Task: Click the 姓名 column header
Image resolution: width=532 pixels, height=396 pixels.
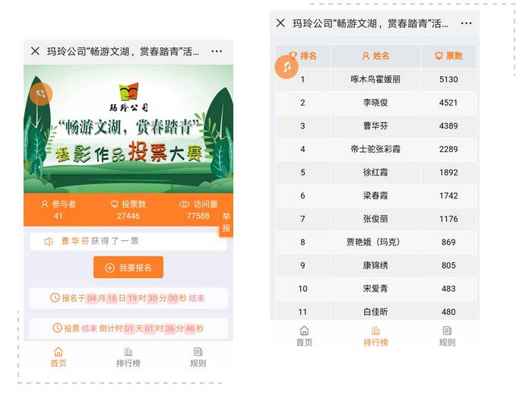Action: [x=375, y=55]
